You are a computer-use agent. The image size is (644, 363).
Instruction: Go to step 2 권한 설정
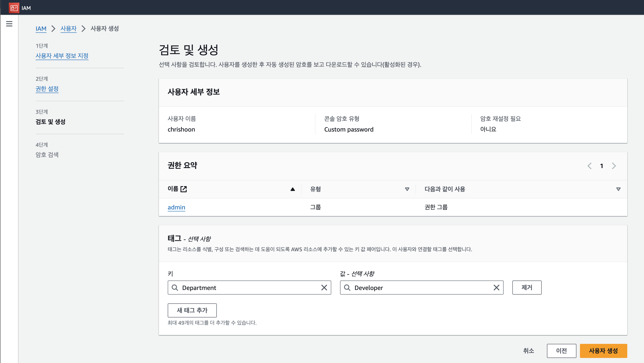point(47,89)
